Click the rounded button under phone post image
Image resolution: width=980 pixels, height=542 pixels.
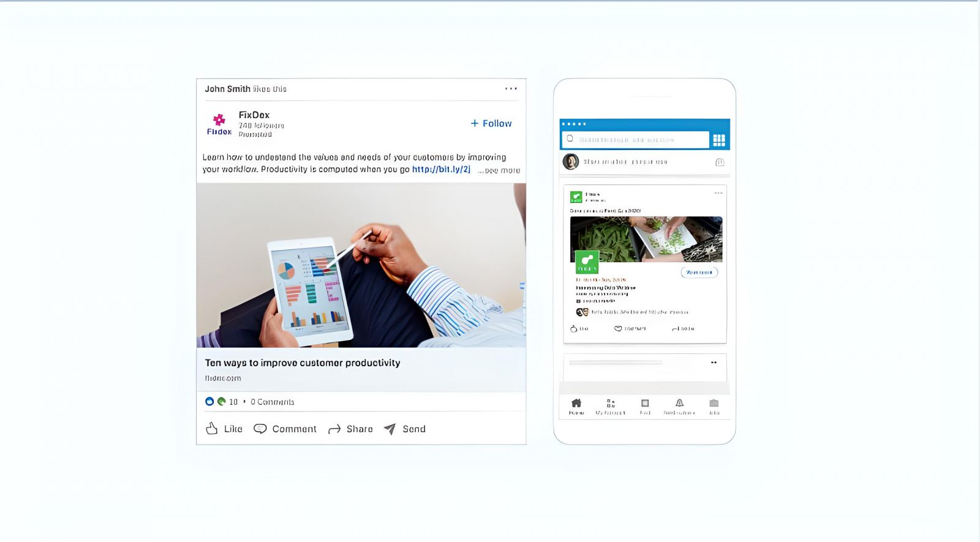[699, 272]
